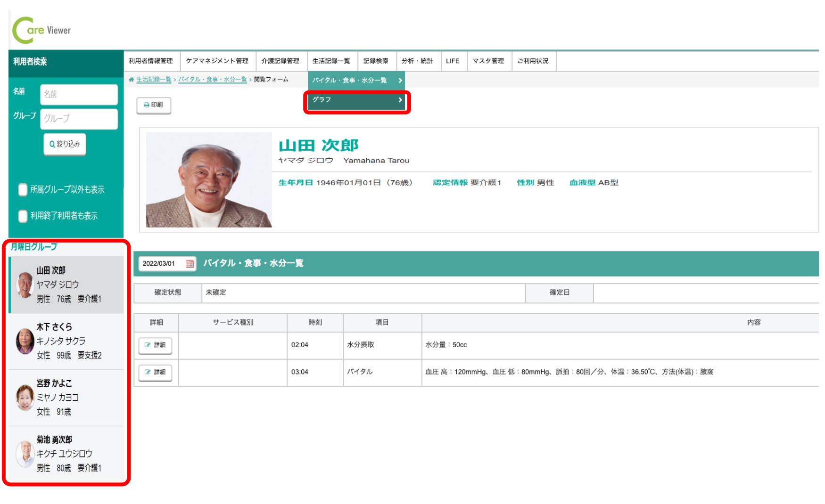825x504 pixels.
Task: Click 山田 次郎 small avatar in sidebar
Action: point(25,285)
